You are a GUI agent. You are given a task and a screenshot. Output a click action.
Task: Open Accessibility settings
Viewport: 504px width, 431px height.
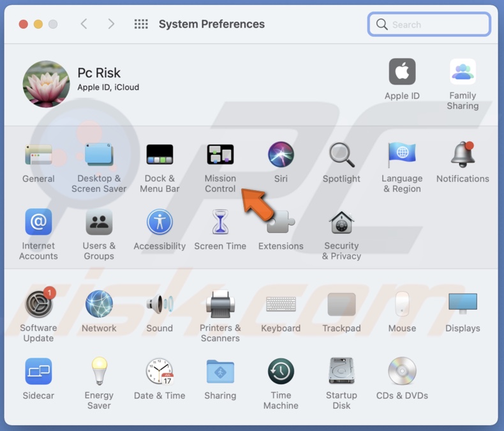[x=159, y=223]
